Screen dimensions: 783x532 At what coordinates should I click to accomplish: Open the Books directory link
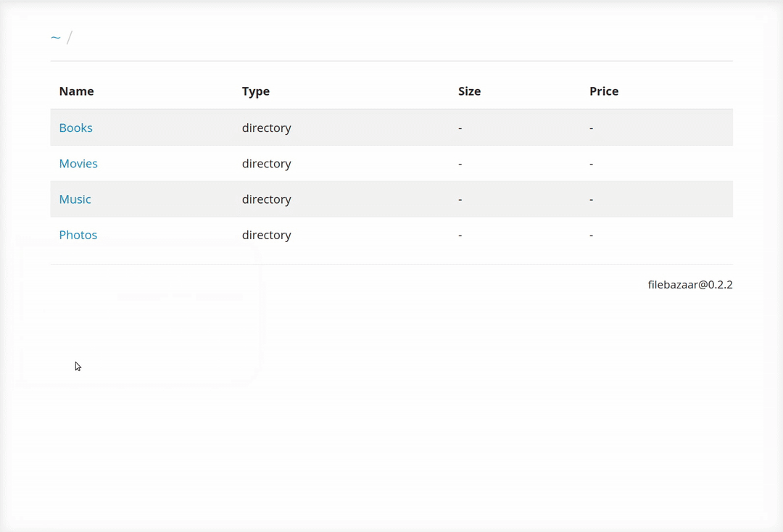point(75,128)
